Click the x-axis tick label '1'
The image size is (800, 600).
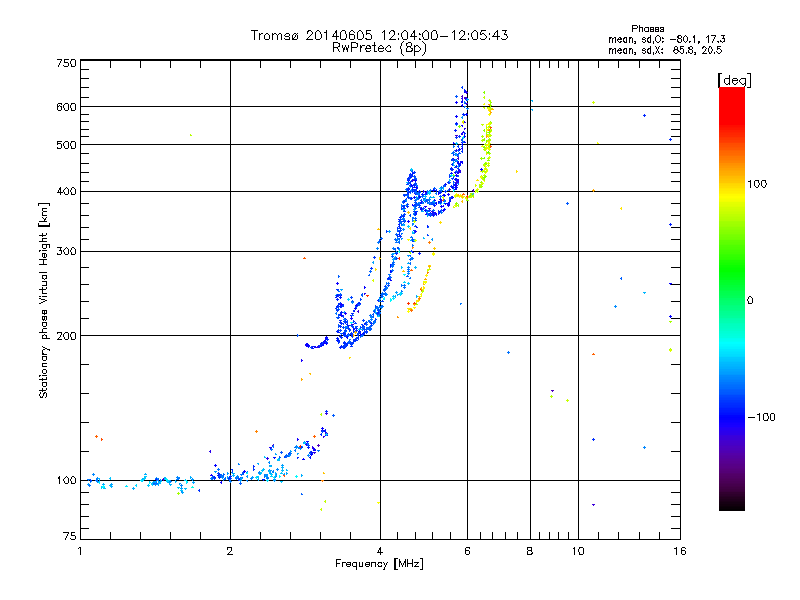(x=80, y=551)
